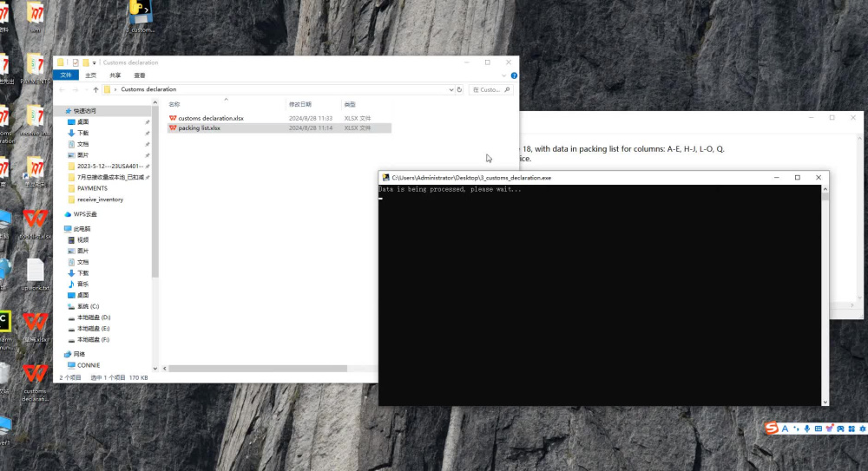The height and width of the screenshot is (471, 868).
Task: Open 下载 under quick access
Action: tap(83, 133)
